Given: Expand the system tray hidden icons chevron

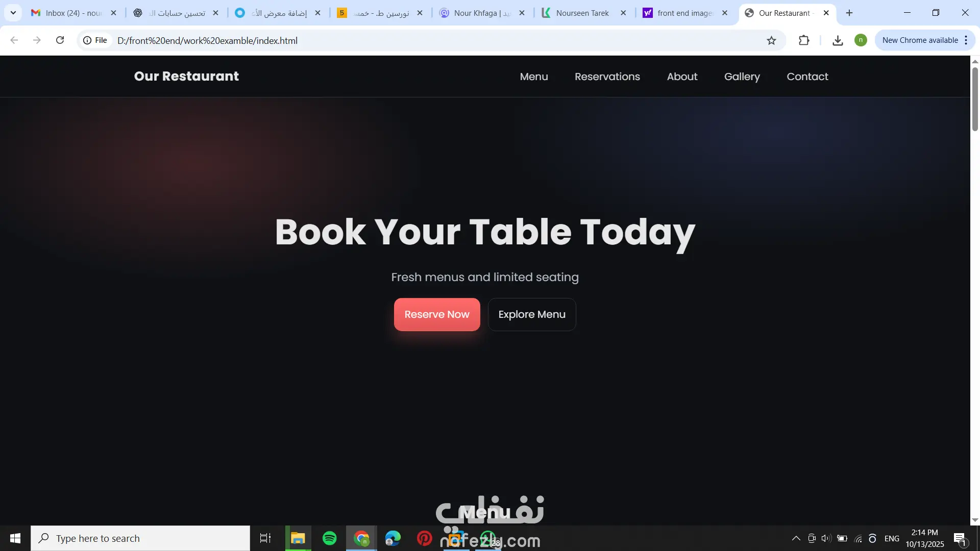Looking at the screenshot, I should coord(796,538).
